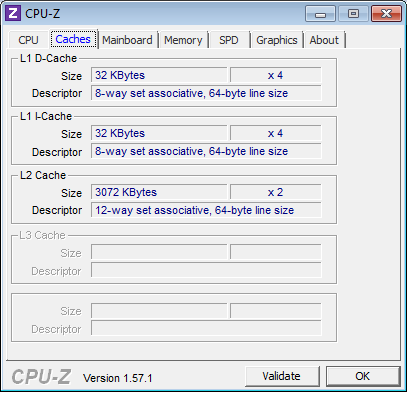Click the L3 Cache group label
The height and width of the screenshot is (393, 408).
point(42,235)
